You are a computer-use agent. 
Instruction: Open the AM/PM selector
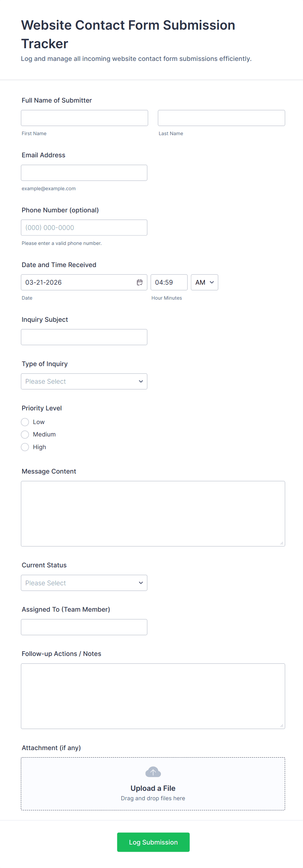point(204,282)
